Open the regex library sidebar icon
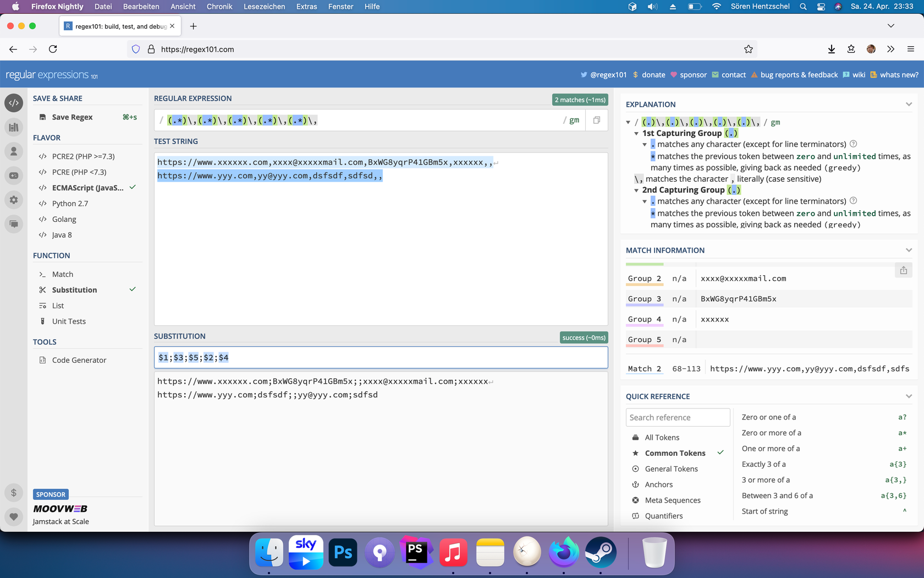924x578 pixels. pyautogui.click(x=14, y=128)
